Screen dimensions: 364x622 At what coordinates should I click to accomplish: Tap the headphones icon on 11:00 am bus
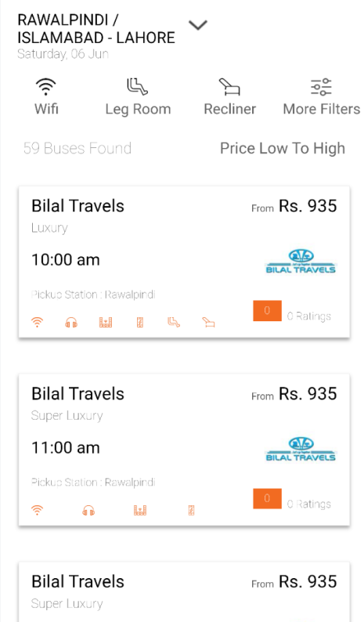click(x=88, y=511)
